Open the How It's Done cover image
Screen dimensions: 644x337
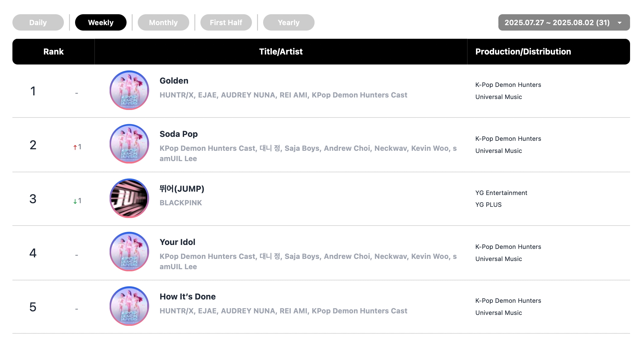pyautogui.click(x=129, y=306)
